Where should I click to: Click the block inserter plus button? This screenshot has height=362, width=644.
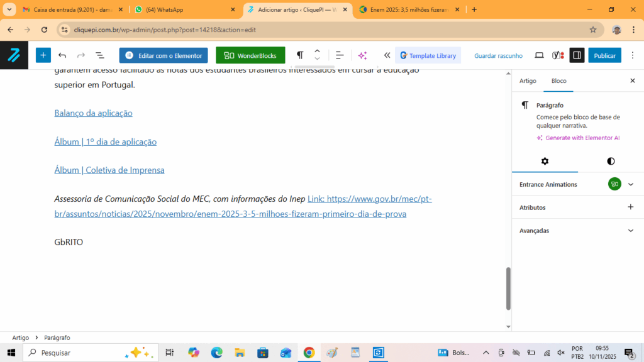coord(43,55)
